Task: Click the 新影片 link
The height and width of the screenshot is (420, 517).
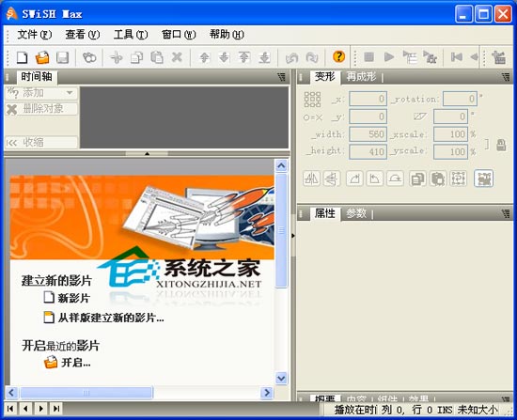Action: (x=67, y=298)
